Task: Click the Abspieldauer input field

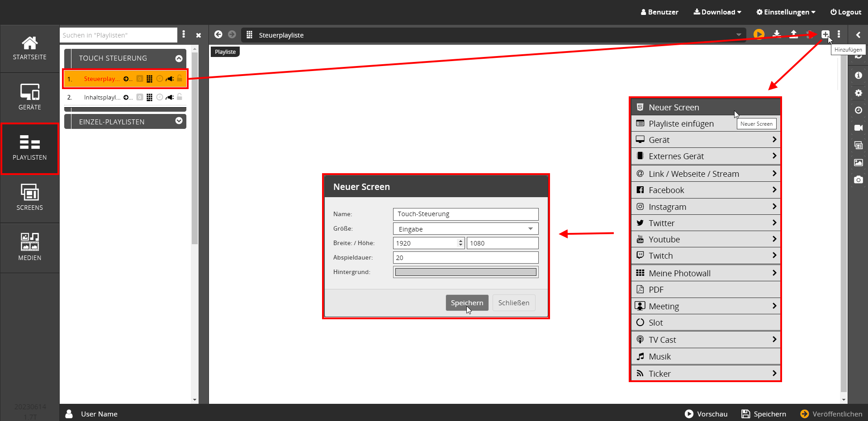Action: point(465,258)
